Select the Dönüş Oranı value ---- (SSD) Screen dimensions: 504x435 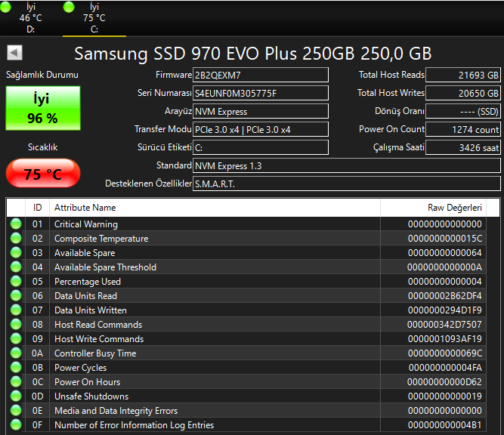[x=463, y=111]
